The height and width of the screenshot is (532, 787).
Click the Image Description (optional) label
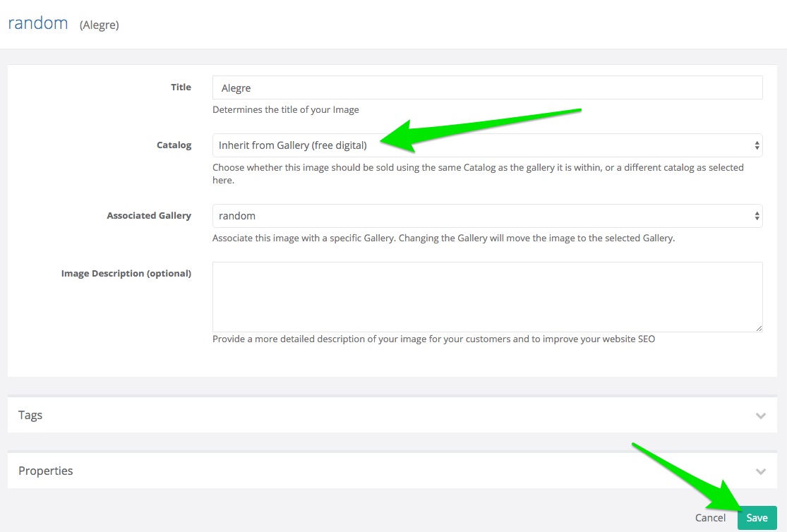coord(126,274)
